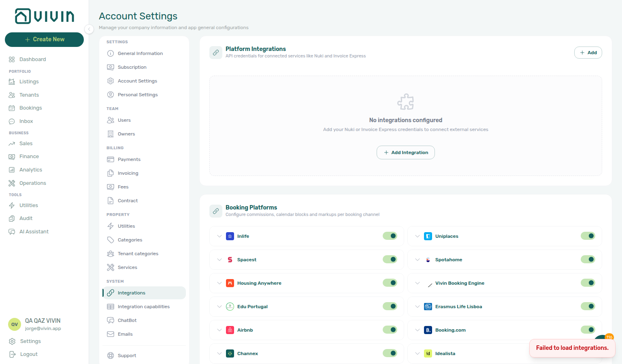Screen dimensions: 622x364
Task: Open Services property settings
Action: click(x=144, y=267)
